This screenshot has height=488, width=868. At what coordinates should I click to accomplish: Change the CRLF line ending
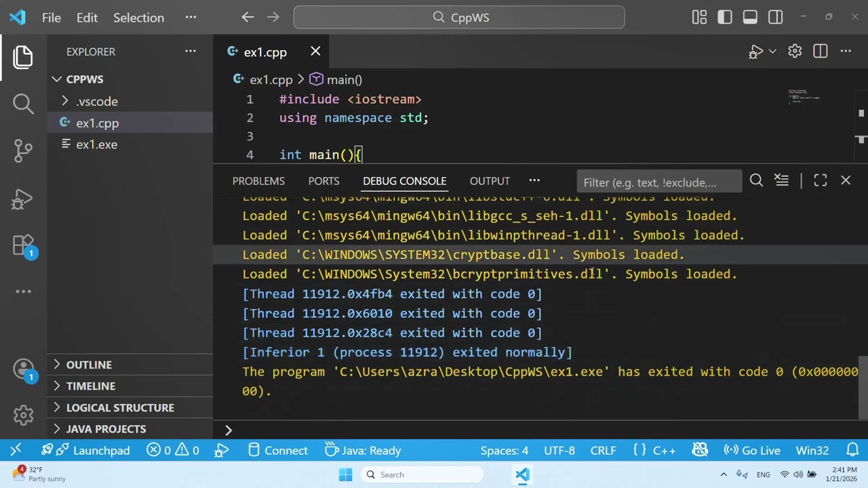pos(603,450)
